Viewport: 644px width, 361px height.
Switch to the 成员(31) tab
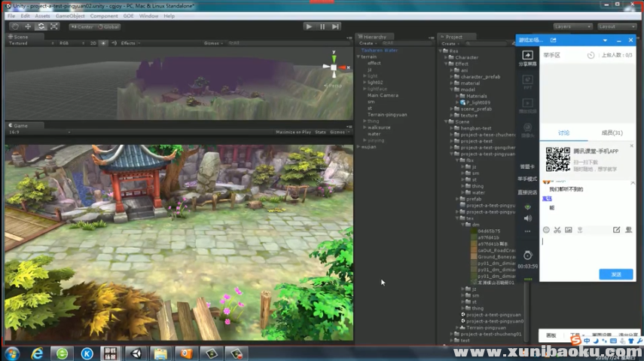612,133
